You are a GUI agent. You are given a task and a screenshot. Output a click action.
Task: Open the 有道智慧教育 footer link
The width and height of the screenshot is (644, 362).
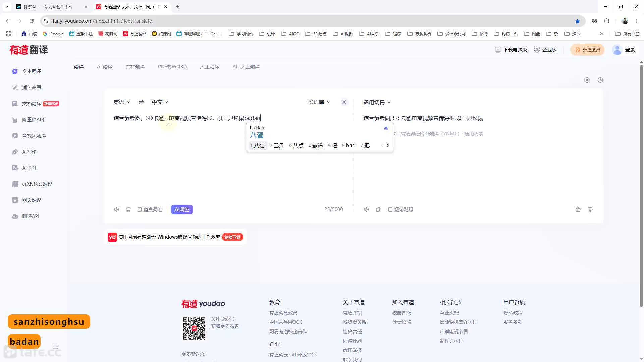[283, 313]
